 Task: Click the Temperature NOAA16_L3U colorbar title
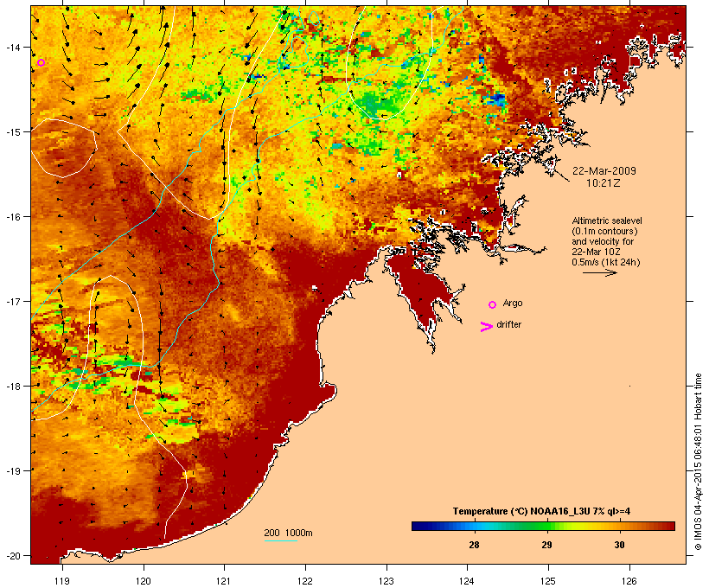[542, 511]
